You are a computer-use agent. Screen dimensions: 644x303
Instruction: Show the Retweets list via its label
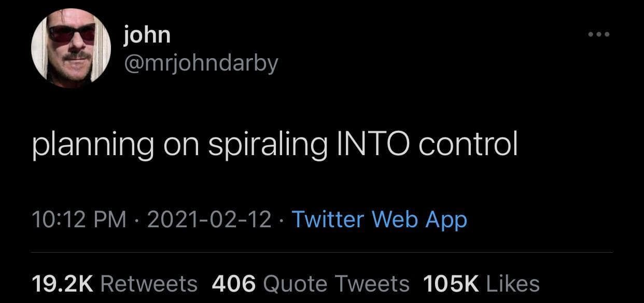tap(149, 284)
